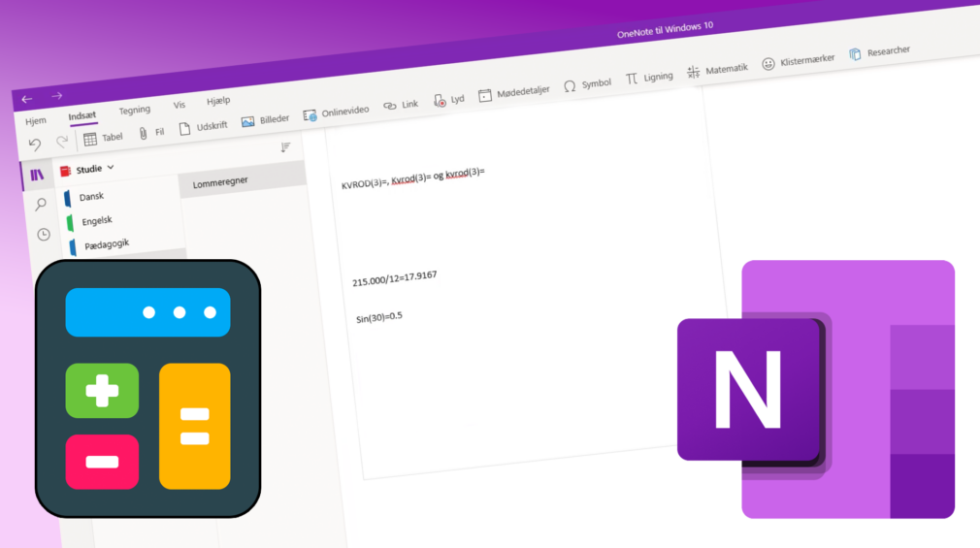Click the back arrow in title bar
The height and width of the screenshot is (548, 980).
(27, 99)
